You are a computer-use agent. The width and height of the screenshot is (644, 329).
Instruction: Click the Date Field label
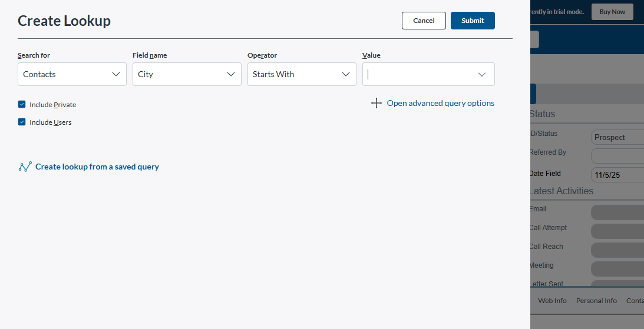pyautogui.click(x=545, y=174)
